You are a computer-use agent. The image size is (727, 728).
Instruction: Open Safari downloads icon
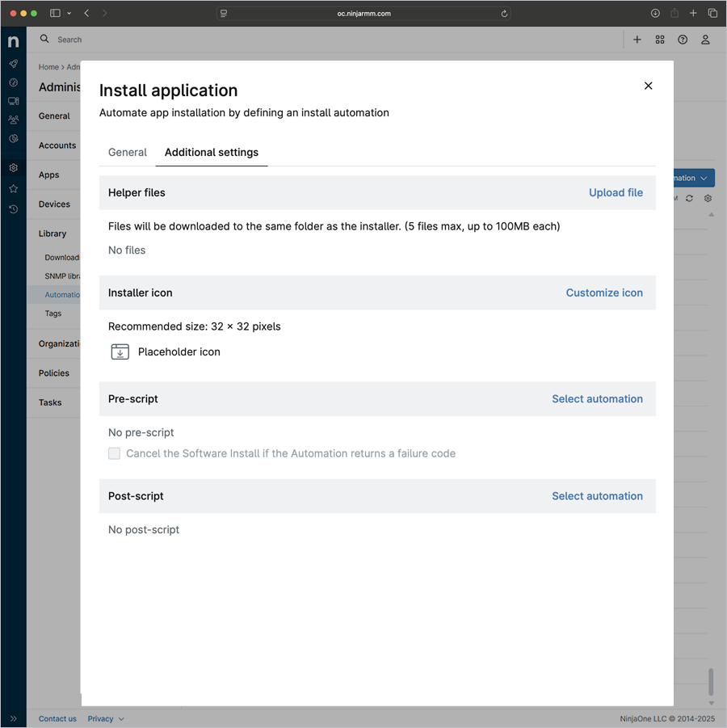(655, 13)
